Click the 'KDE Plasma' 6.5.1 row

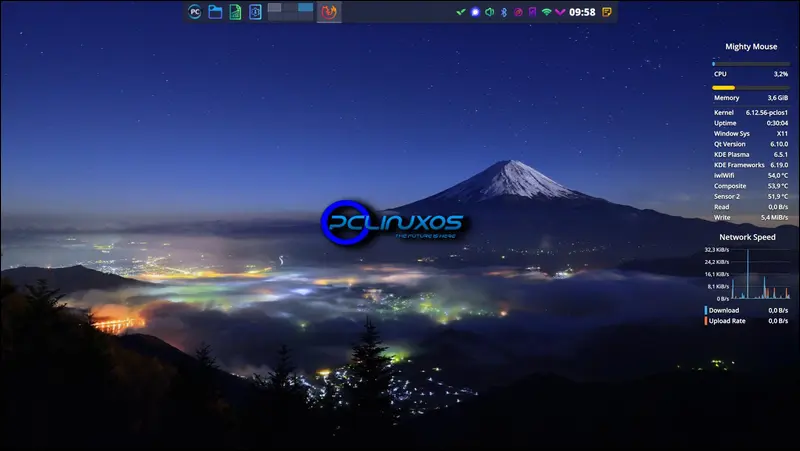point(751,155)
